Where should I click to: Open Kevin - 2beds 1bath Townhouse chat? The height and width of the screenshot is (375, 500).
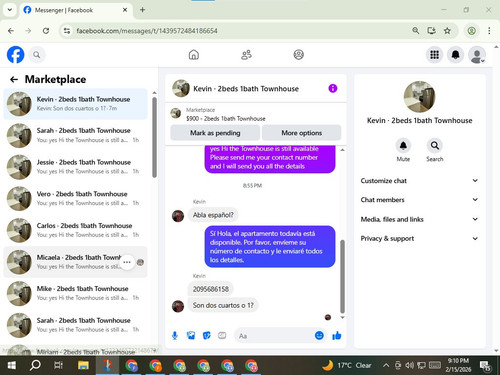point(75,104)
